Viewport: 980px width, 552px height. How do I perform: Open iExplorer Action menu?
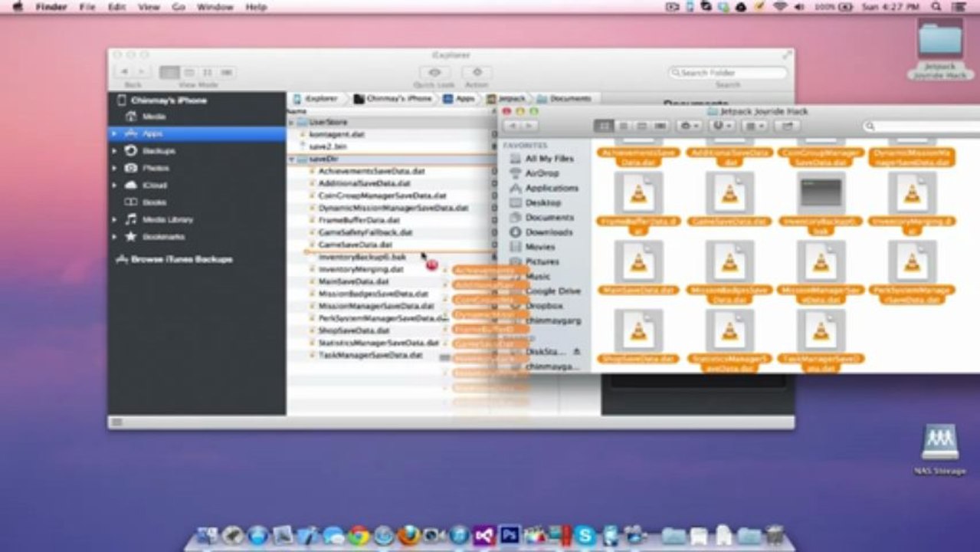[x=477, y=73]
